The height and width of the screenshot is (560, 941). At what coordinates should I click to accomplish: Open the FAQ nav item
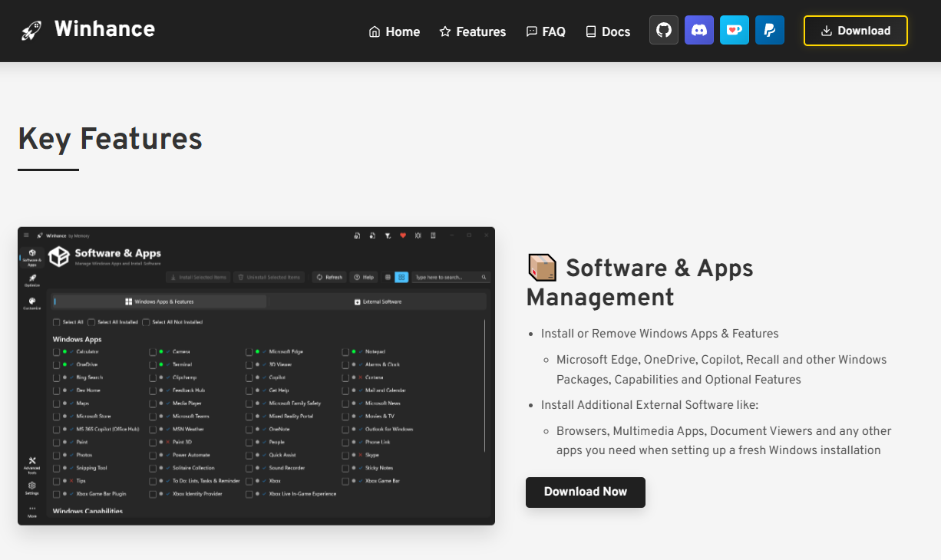tap(546, 31)
